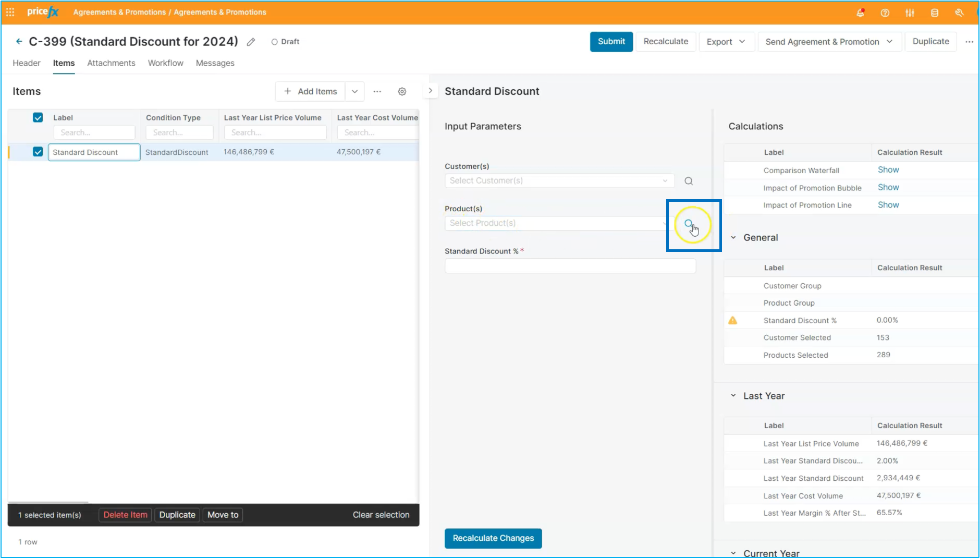Click the pencil icon to rename agreement
The width and height of the screenshot is (980, 558).
251,42
